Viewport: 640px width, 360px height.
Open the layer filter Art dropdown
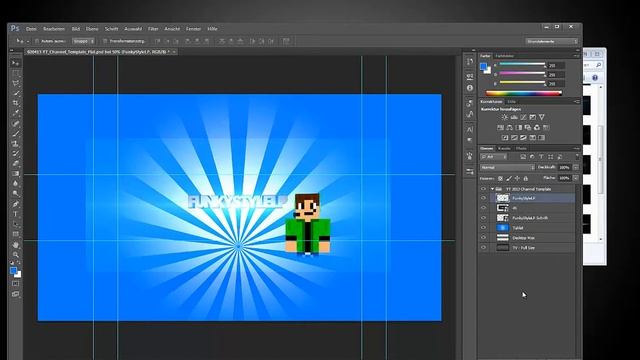[493, 157]
